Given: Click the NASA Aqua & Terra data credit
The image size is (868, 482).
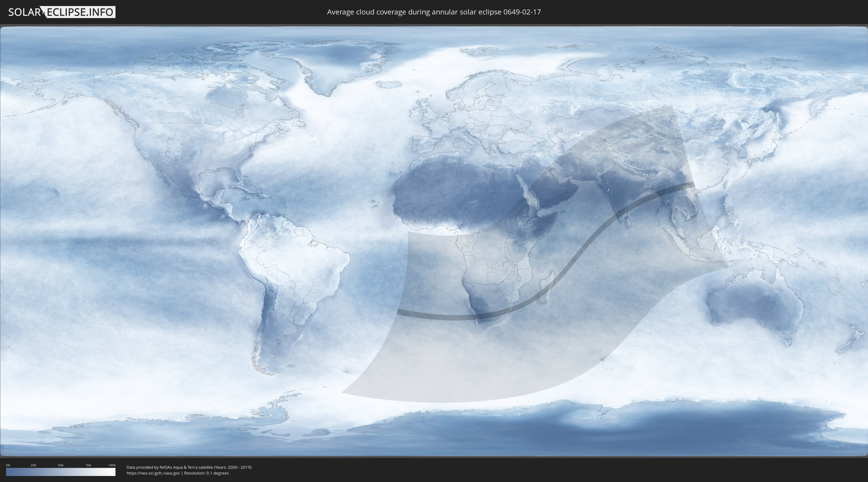Looking at the screenshot, I should pos(189,467).
